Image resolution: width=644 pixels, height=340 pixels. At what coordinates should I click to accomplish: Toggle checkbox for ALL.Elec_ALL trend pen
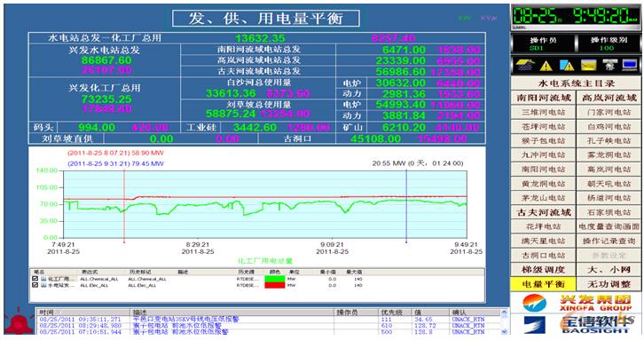click(x=35, y=285)
